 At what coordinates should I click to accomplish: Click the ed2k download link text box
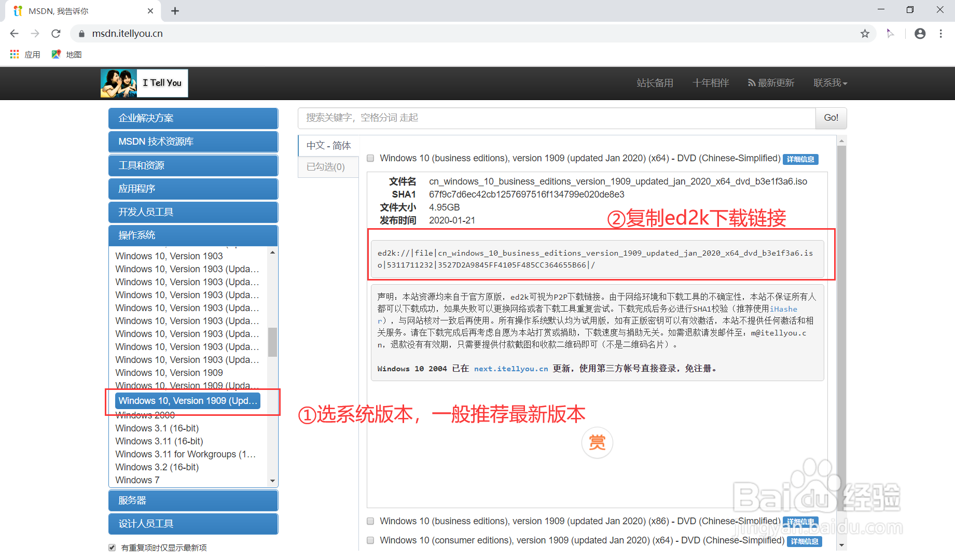pos(598,259)
